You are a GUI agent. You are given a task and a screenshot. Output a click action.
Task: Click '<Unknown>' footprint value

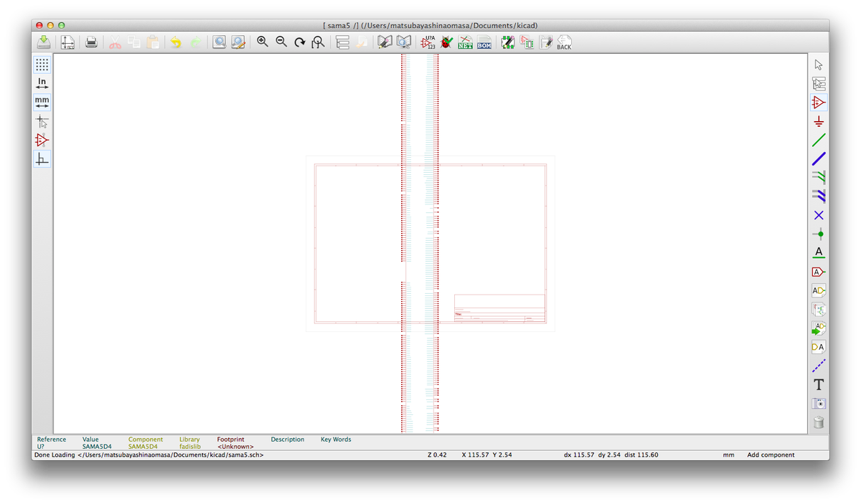(235, 447)
